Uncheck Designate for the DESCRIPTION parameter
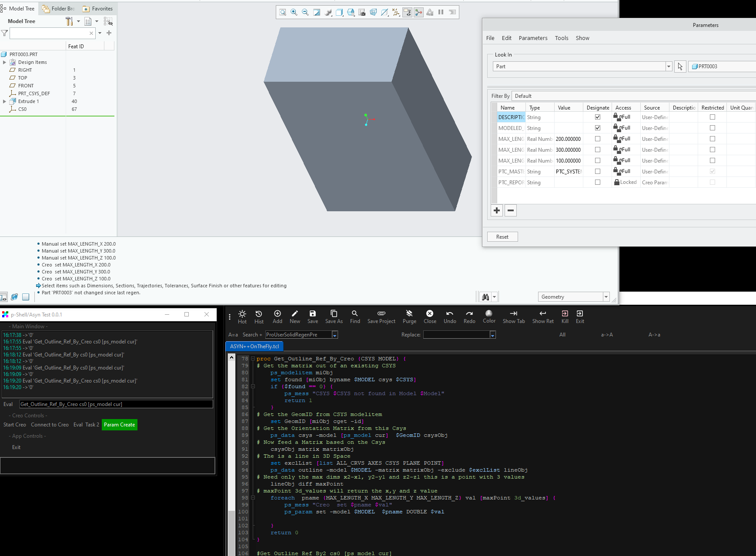 [598, 117]
